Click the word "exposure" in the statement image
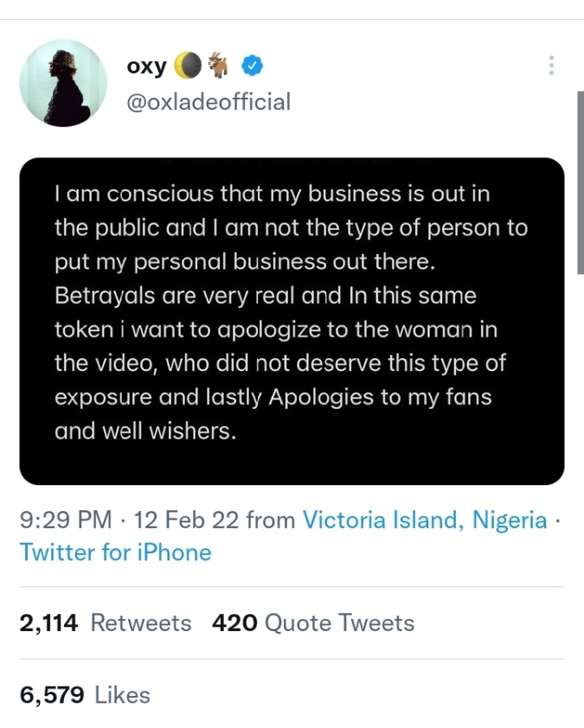584x728 pixels. 99,397
